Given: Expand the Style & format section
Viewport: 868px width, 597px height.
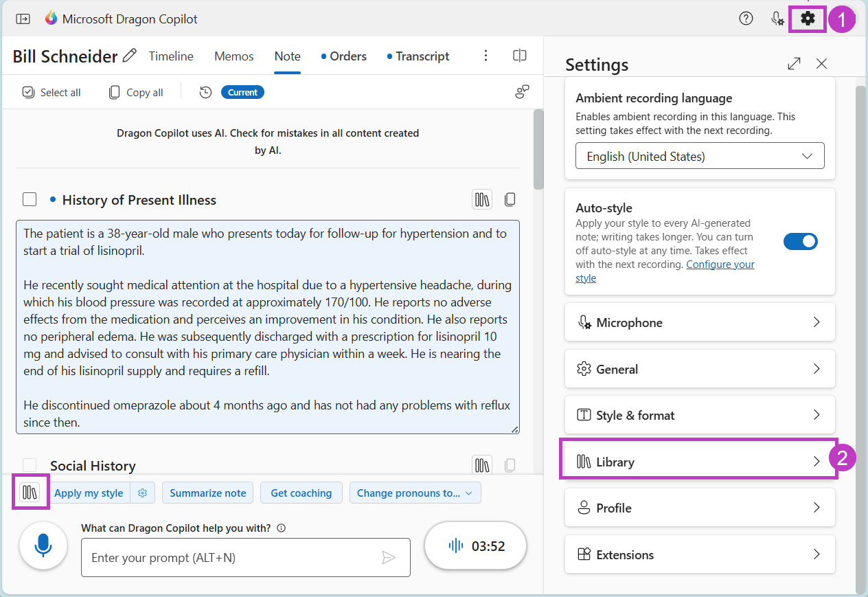Looking at the screenshot, I should (700, 415).
